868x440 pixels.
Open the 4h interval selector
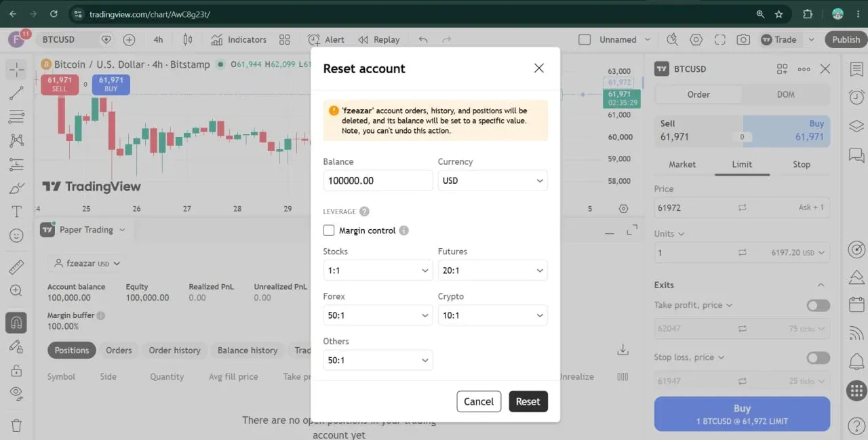[158, 39]
